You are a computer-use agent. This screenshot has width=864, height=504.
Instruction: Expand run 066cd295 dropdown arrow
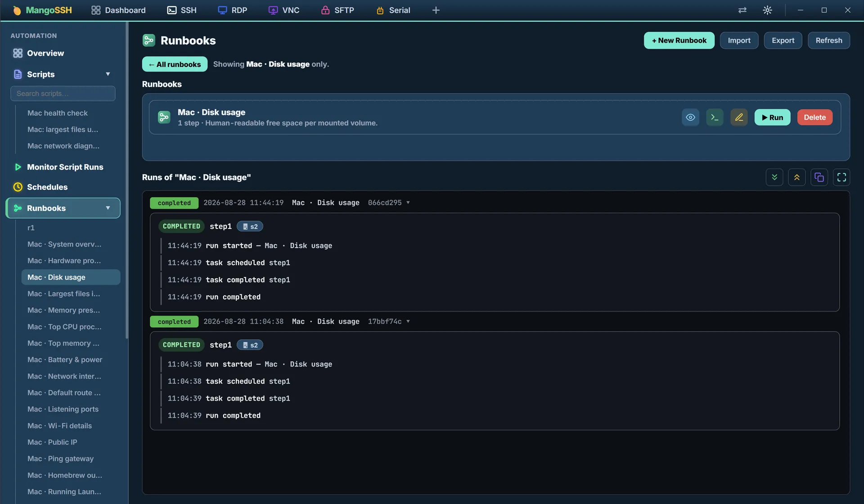408,203
